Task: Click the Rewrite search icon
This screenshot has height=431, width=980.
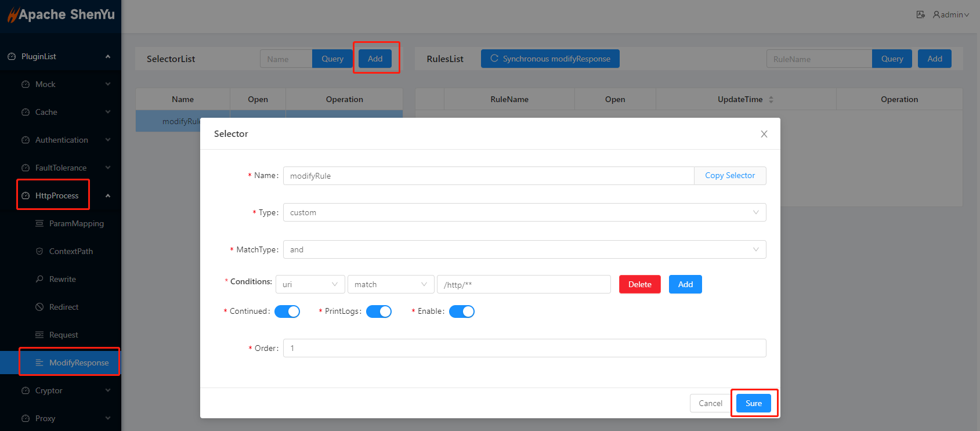Action: click(x=39, y=279)
